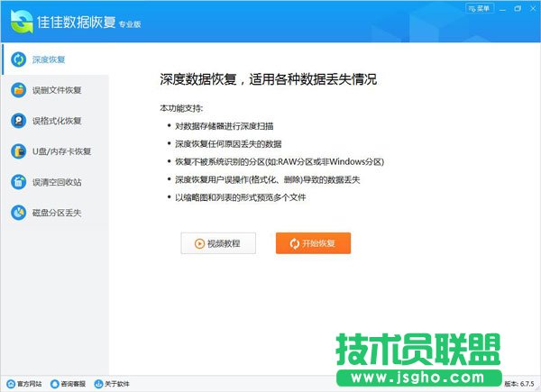541x392 pixels.
Task: Open the U盘/内存卡恢复 option
Action: (x=55, y=151)
